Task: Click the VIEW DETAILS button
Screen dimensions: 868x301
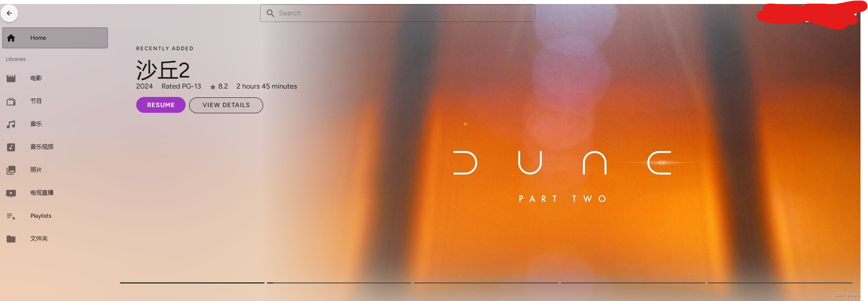Action: coord(226,105)
